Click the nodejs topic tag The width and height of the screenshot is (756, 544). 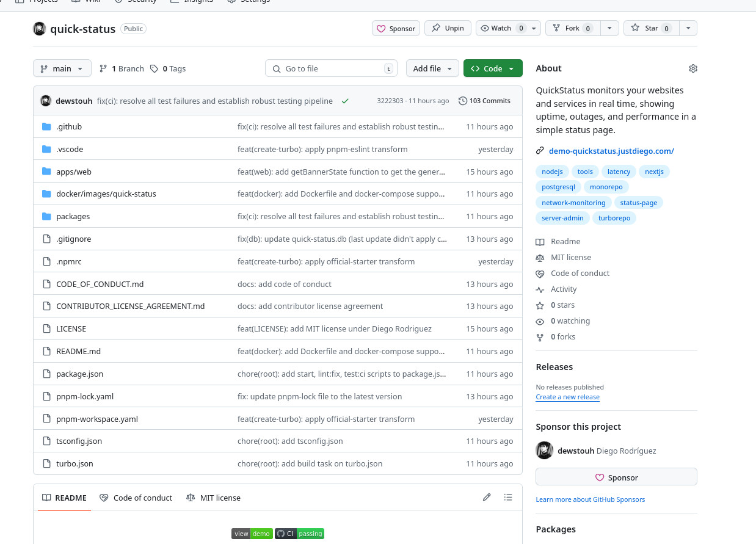click(553, 172)
